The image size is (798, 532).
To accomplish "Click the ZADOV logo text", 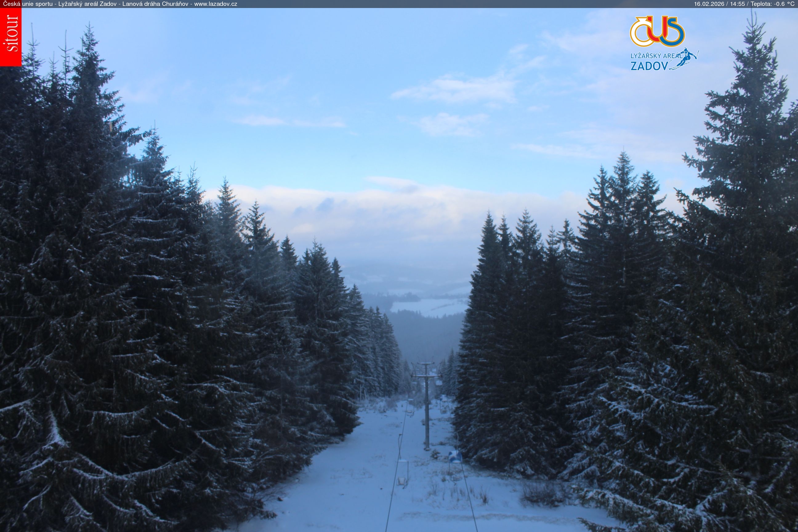I will 649,66.
